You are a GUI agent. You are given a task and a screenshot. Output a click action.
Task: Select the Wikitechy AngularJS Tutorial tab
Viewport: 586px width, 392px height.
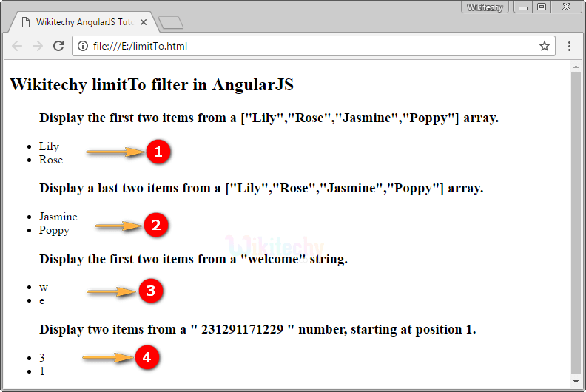click(x=84, y=22)
